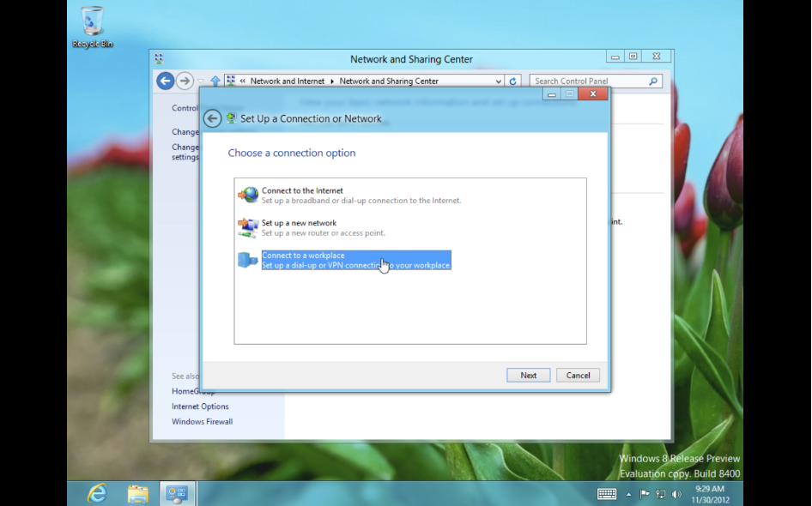
Task: Open the Windows Firewall link
Action: (202, 422)
